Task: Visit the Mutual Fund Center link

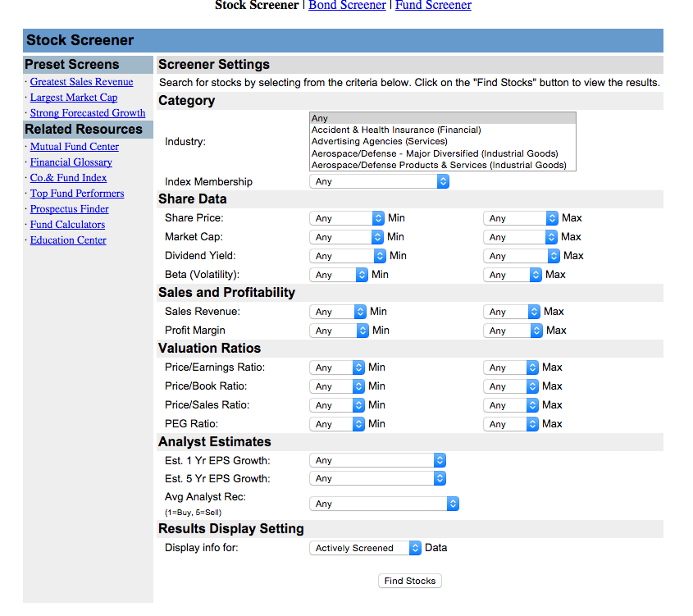Action: (75, 146)
